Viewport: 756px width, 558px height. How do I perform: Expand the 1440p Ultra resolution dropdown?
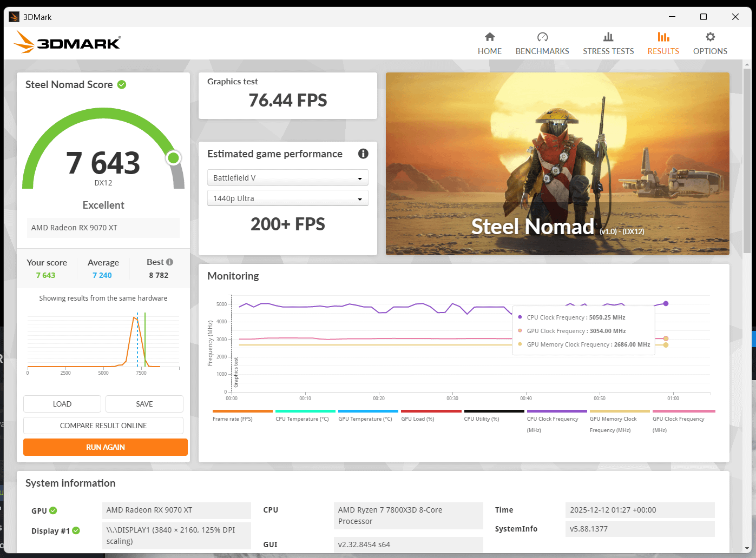click(288, 198)
